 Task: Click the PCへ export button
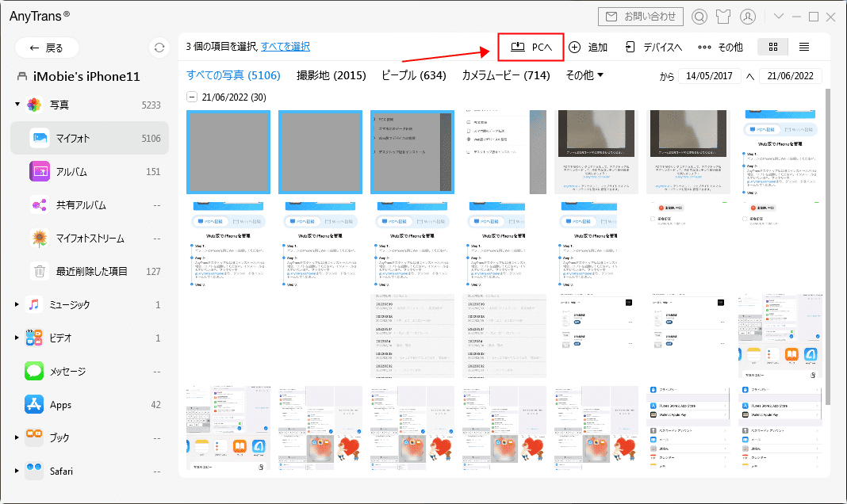[531, 47]
